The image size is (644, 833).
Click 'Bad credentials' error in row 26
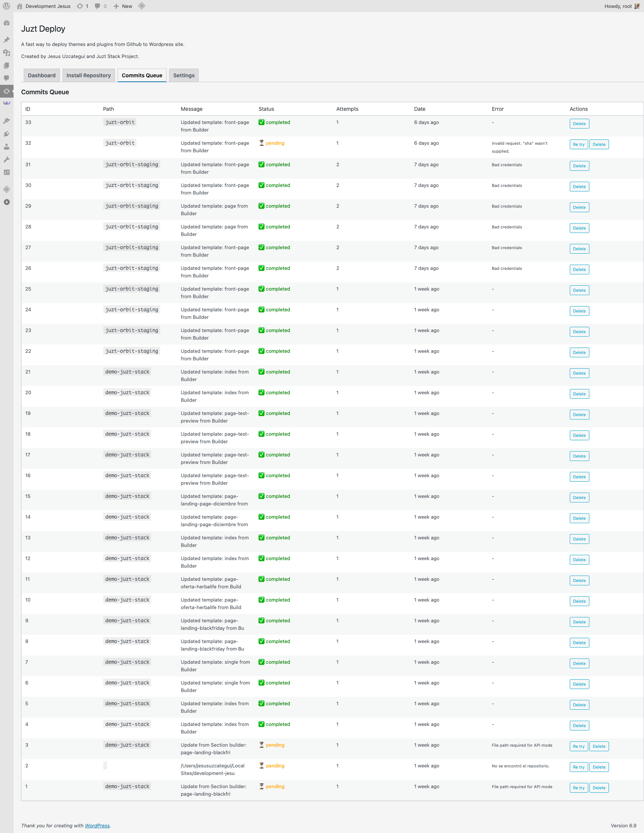click(507, 268)
